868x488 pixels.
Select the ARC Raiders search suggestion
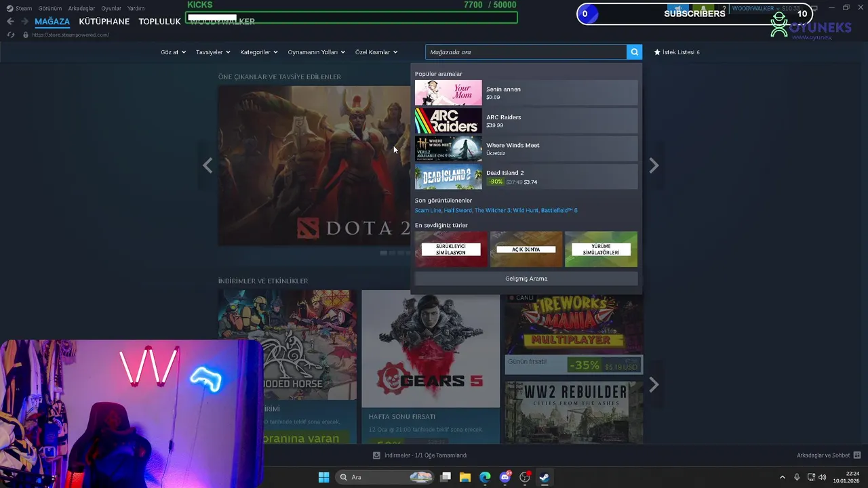pos(526,121)
